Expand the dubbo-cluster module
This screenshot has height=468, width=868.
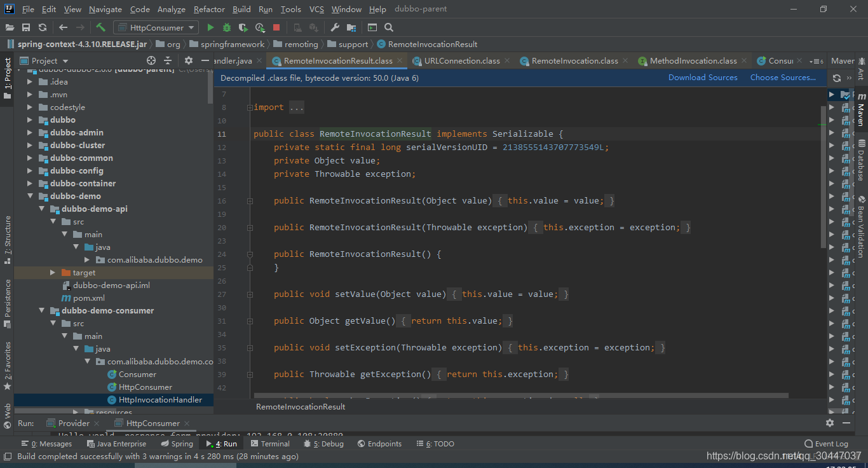(x=30, y=145)
